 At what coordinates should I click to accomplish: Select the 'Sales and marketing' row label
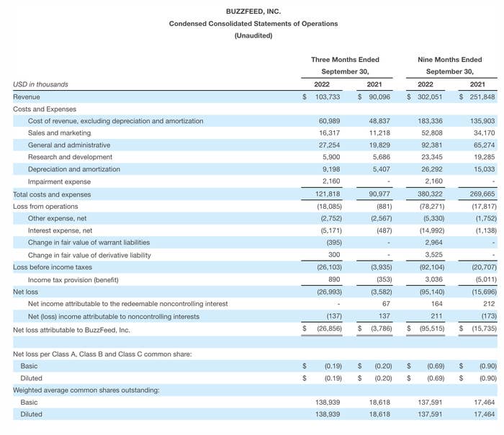tap(60, 133)
